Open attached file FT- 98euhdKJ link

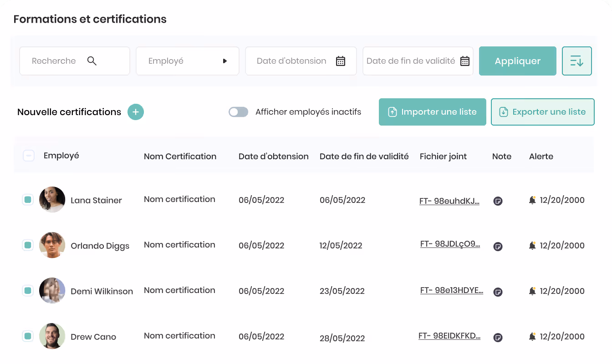[449, 201]
